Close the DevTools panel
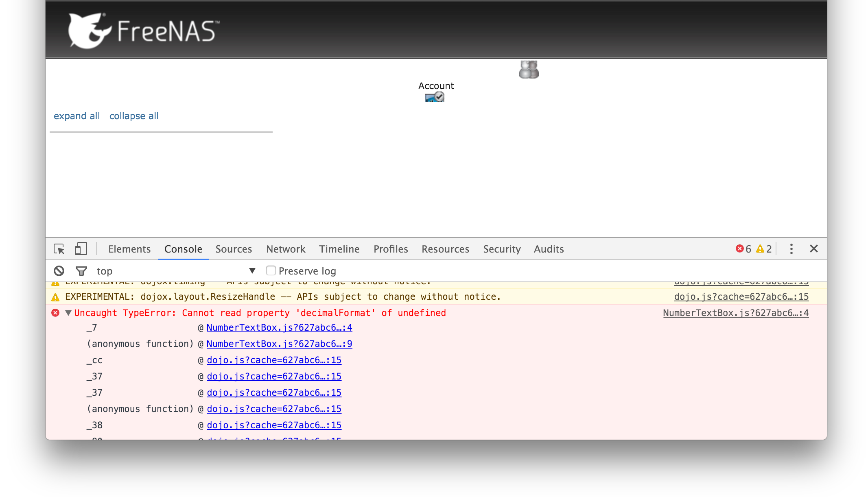 [x=813, y=249]
